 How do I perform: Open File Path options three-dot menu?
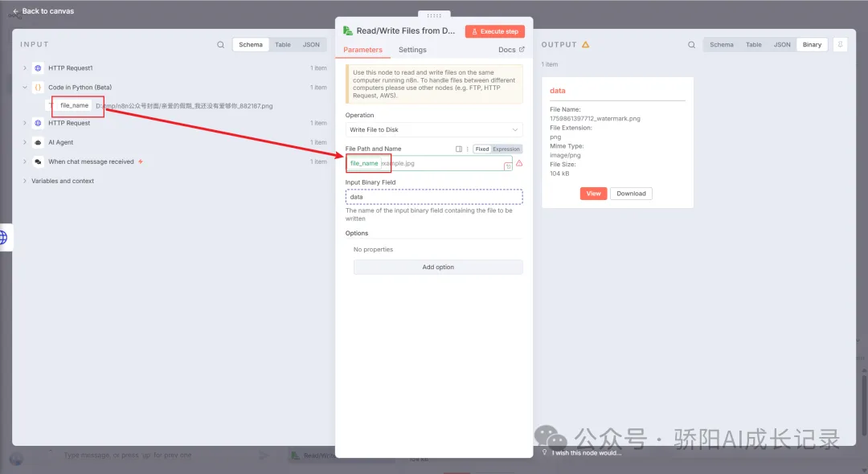click(x=468, y=149)
